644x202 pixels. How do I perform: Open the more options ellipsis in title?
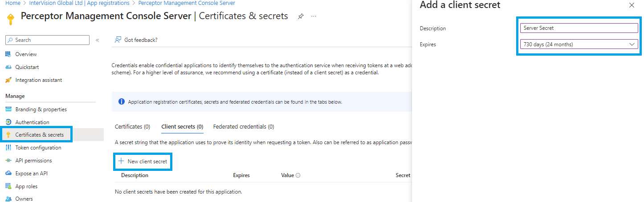[314, 16]
